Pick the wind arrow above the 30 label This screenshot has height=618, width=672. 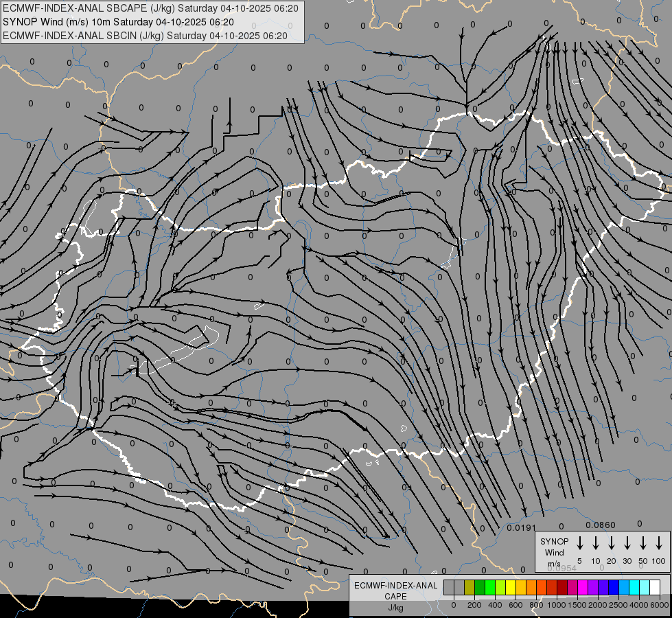click(x=627, y=542)
